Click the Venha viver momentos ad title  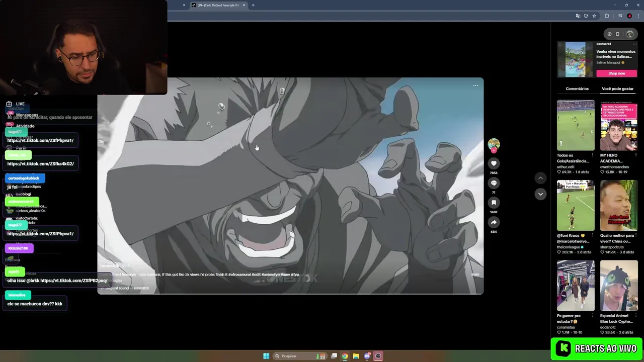coord(616,54)
